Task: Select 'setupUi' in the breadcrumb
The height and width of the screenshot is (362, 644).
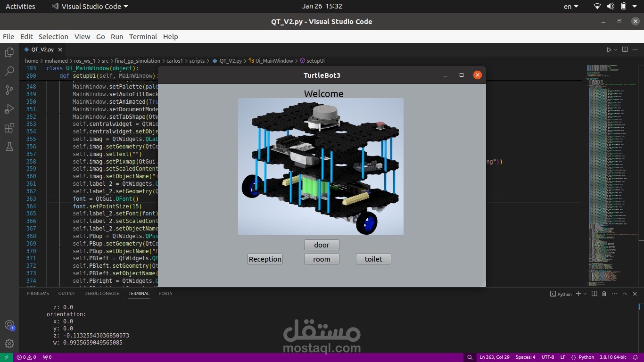Action: pos(316,61)
